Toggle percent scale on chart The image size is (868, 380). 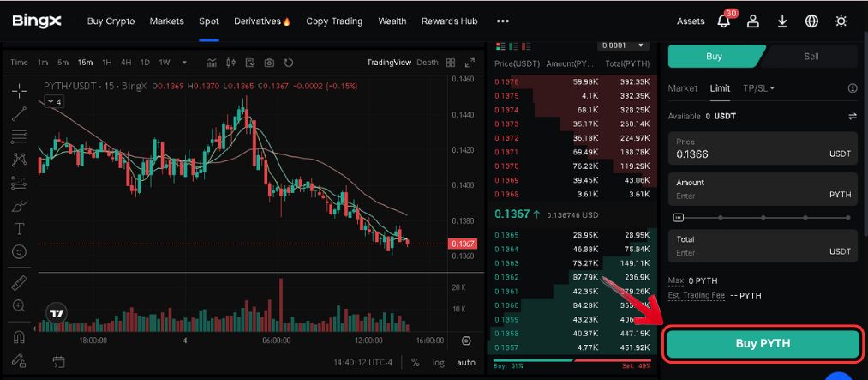coord(416,362)
